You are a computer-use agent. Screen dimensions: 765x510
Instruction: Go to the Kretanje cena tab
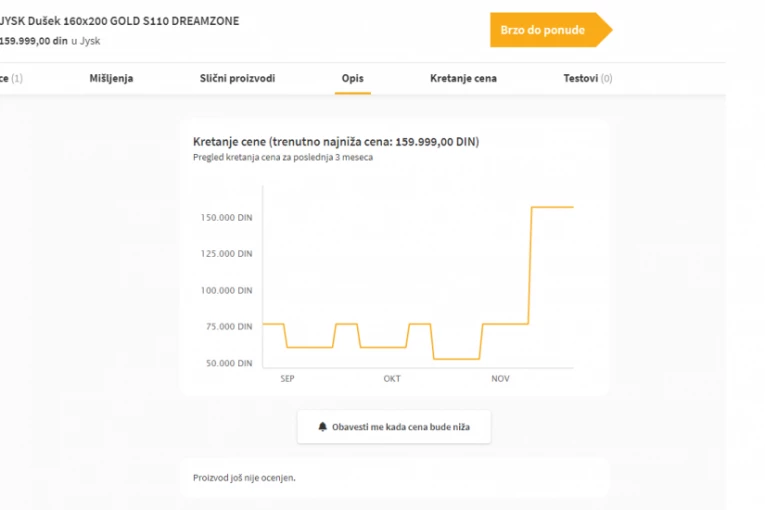point(463,78)
